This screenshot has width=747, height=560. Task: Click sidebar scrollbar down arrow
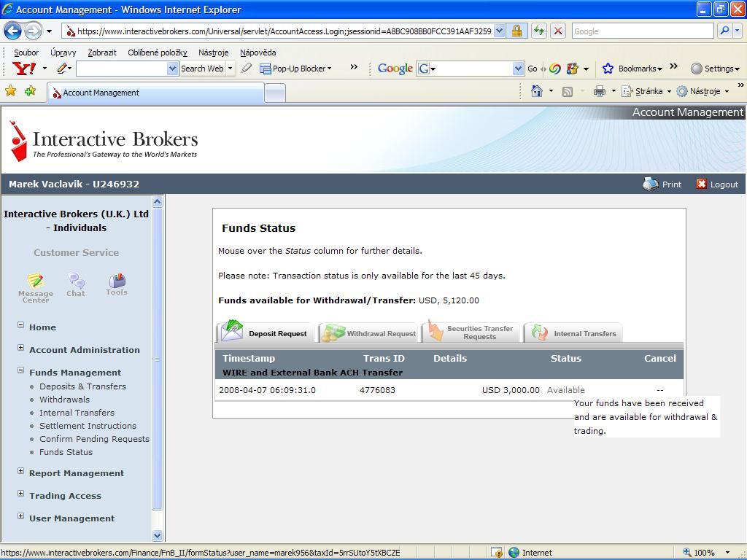pyautogui.click(x=158, y=535)
